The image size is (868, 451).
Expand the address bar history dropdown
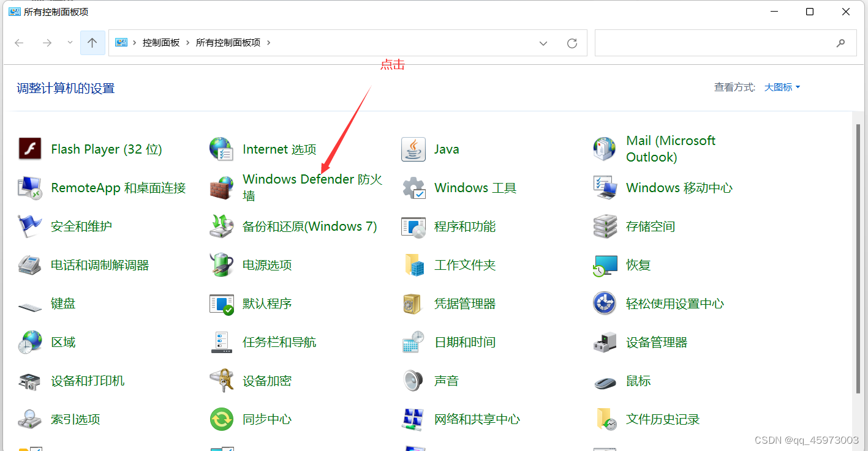click(x=543, y=43)
